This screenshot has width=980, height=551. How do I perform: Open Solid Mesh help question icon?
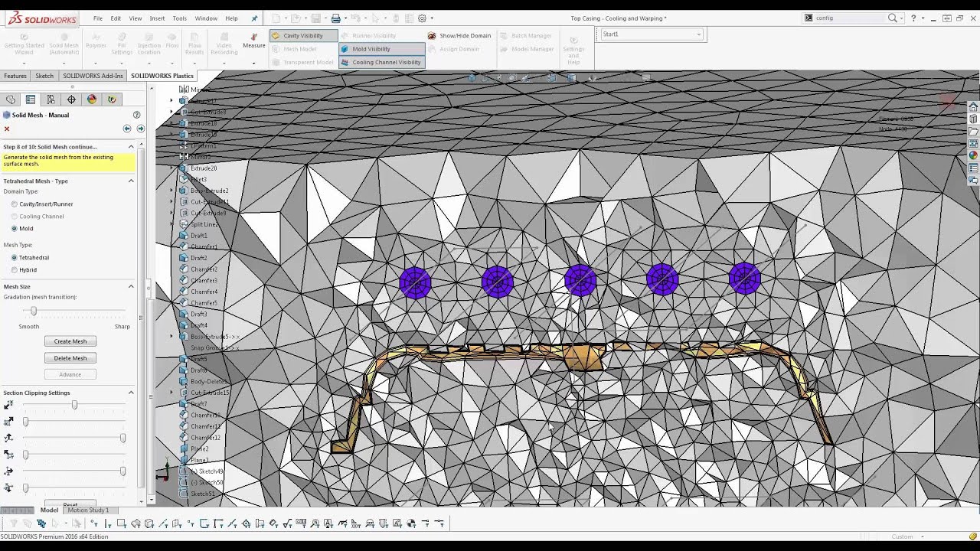tap(136, 115)
